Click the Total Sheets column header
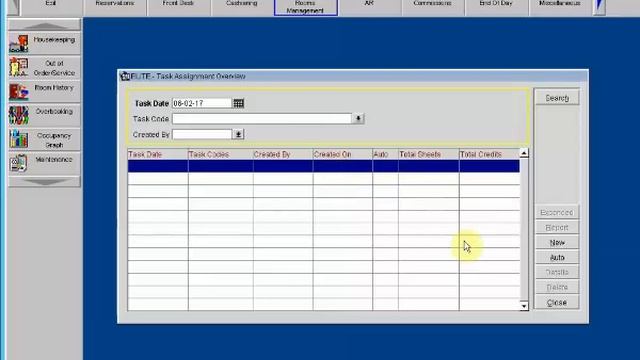This screenshot has height=360, width=640. [x=429, y=154]
